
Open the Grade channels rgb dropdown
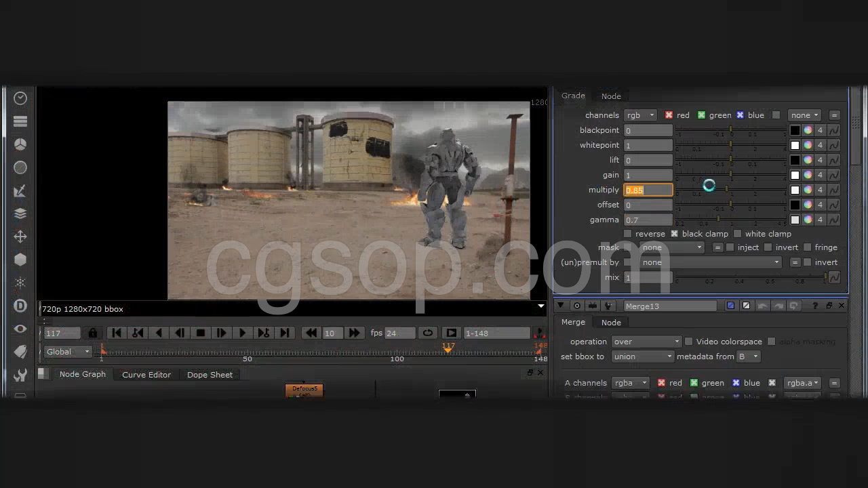point(640,115)
